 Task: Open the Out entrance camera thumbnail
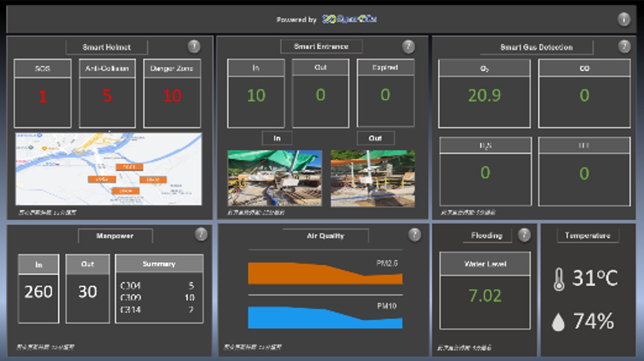click(372, 178)
